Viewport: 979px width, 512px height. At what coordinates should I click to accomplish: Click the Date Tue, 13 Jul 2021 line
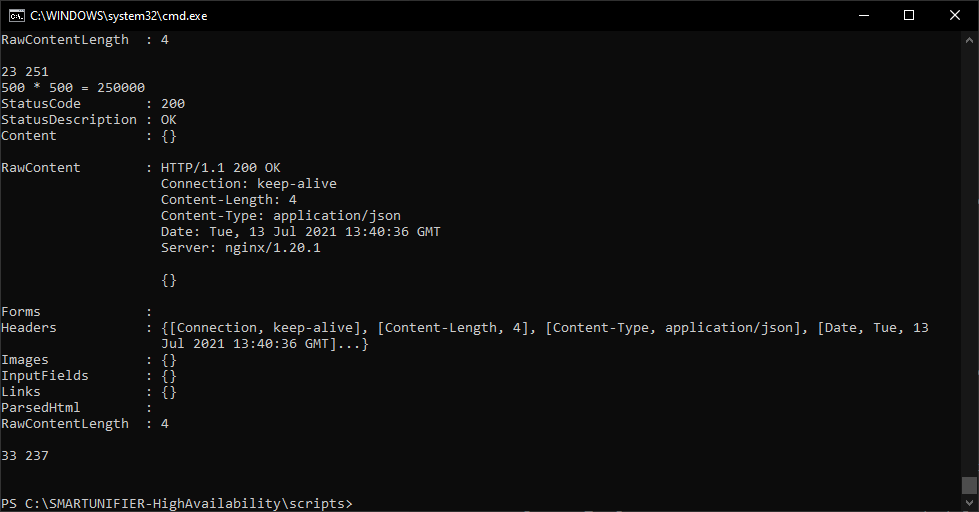300,232
